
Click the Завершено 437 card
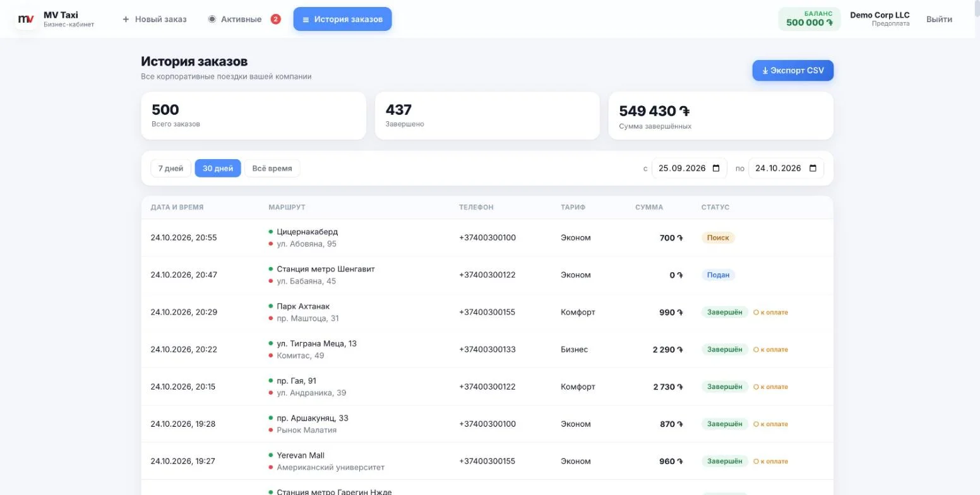coord(487,116)
